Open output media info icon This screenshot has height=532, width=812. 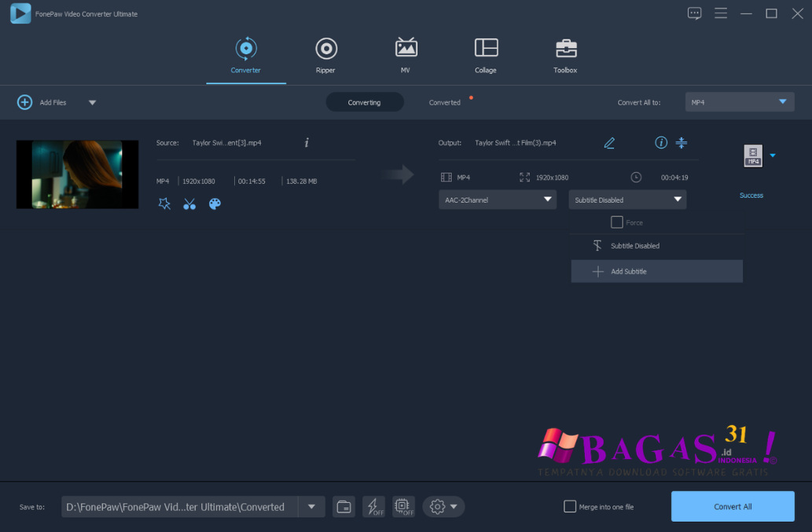(661, 142)
